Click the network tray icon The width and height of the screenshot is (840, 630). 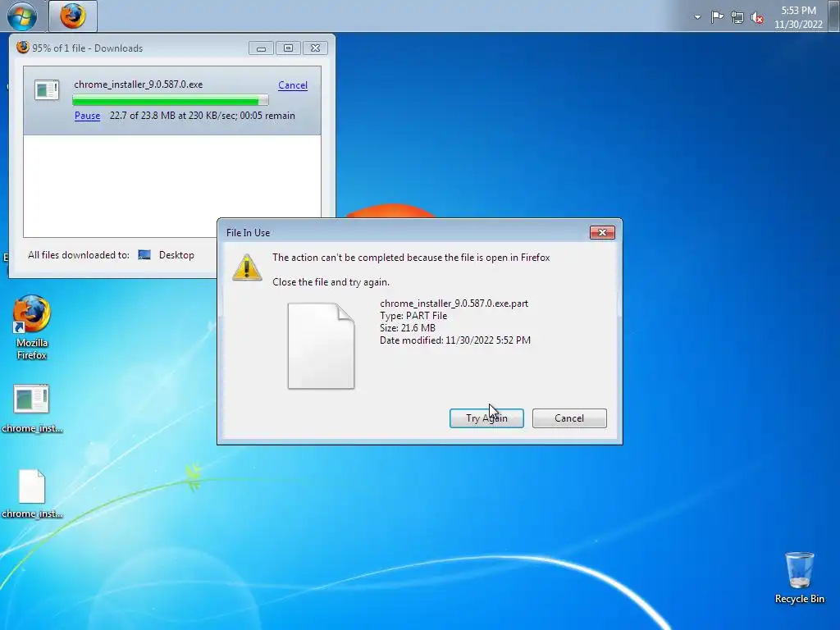pyautogui.click(x=737, y=17)
